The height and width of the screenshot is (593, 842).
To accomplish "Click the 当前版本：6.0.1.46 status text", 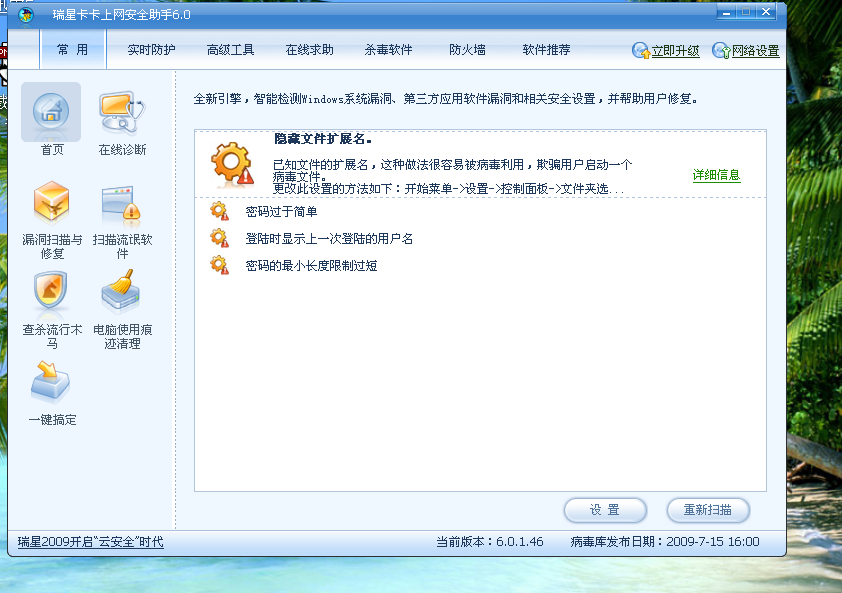I will (490, 541).
